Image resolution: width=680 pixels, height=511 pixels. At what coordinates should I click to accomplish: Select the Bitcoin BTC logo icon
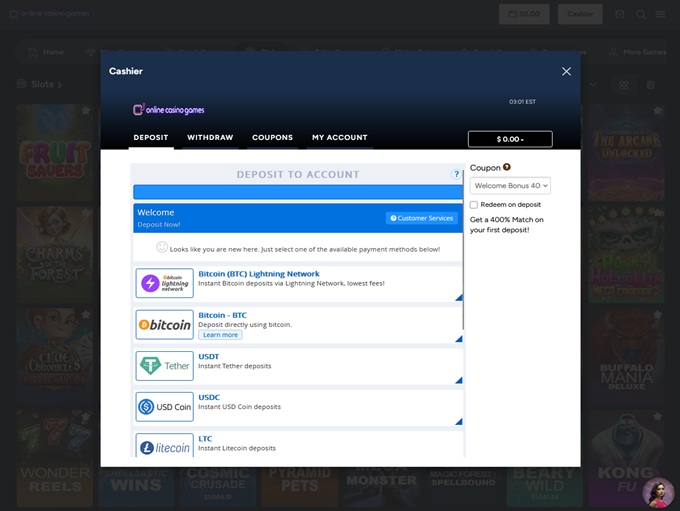(x=165, y=324)
